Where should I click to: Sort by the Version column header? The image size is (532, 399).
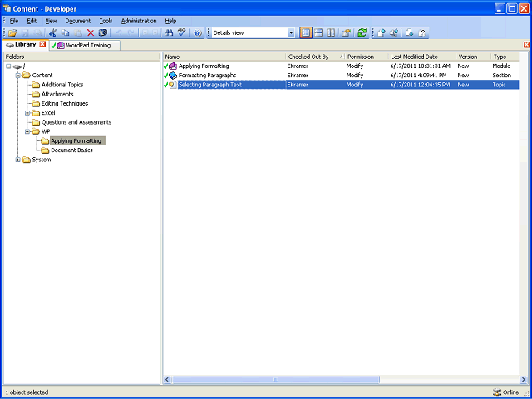coord(473,57)
